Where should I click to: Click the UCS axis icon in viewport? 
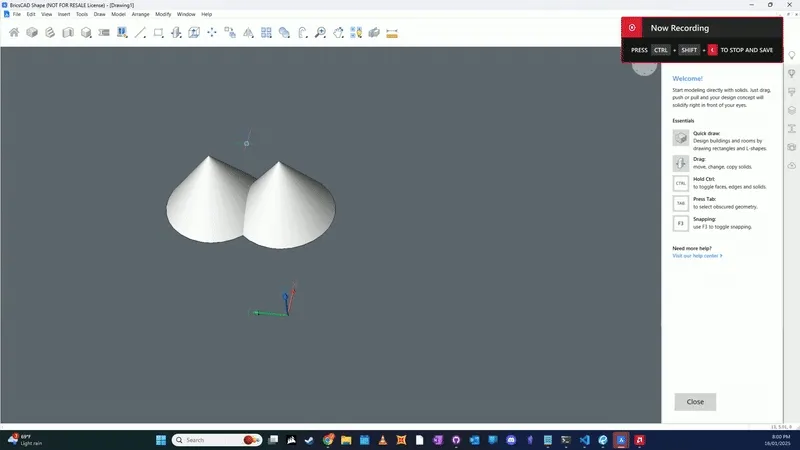click(273, 300)
